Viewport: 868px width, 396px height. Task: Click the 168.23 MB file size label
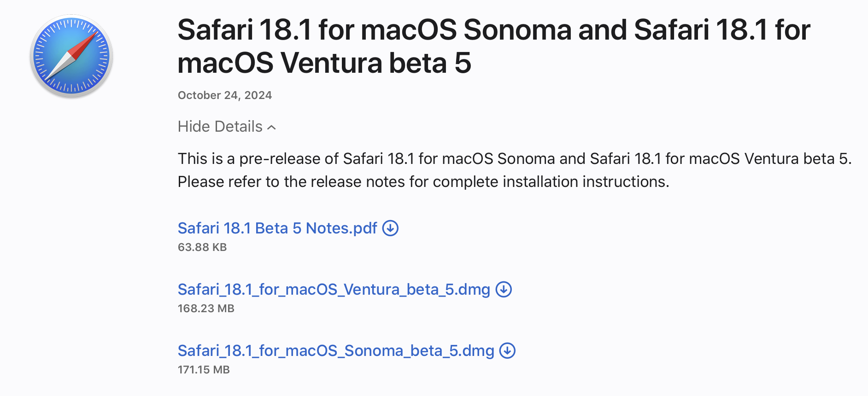pos(205,309)
